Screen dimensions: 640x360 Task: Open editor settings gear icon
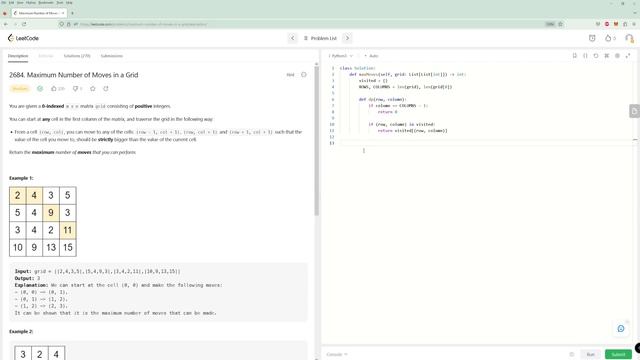617,56
